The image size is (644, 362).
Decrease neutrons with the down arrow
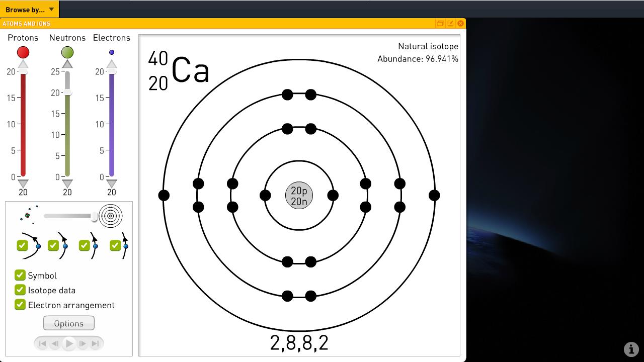pos(67,183)
